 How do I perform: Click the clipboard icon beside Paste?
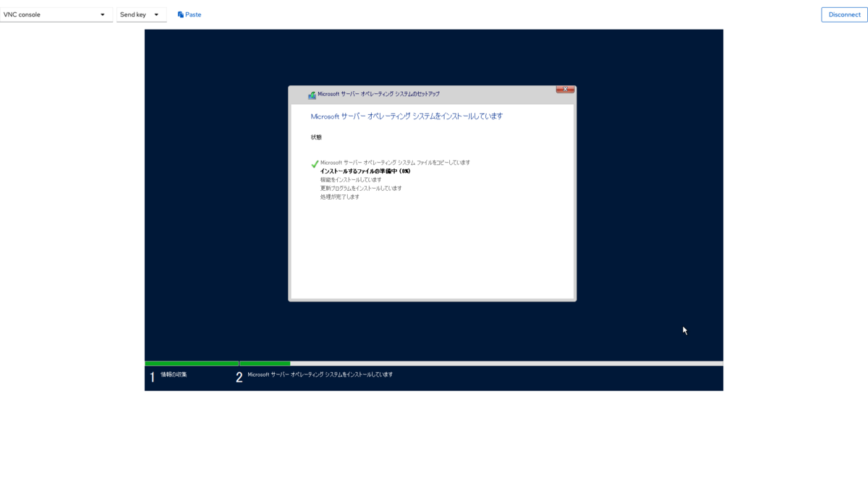[181, 14]
